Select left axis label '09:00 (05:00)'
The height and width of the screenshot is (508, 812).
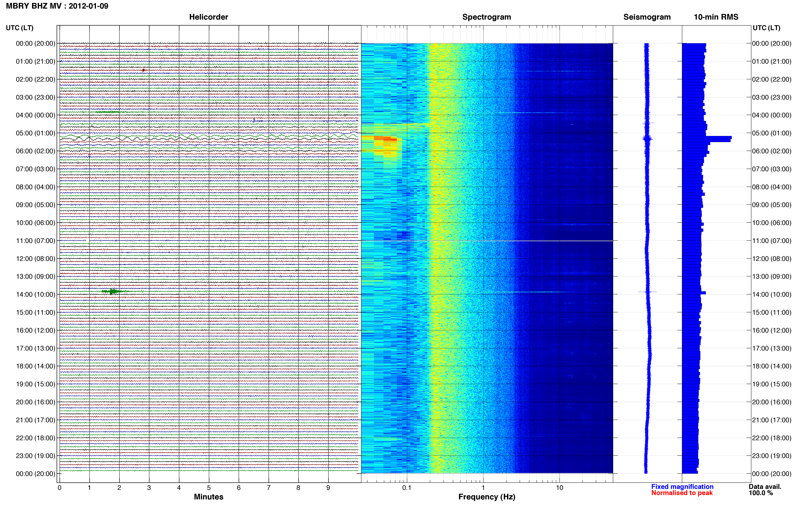pyautogui.click(x=36, y=205)
